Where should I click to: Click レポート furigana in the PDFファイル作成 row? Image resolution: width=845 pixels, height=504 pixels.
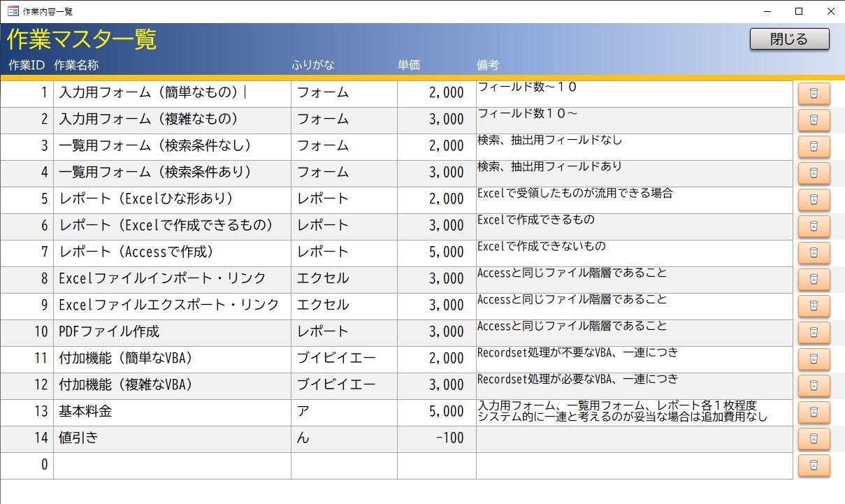(344, 333)
